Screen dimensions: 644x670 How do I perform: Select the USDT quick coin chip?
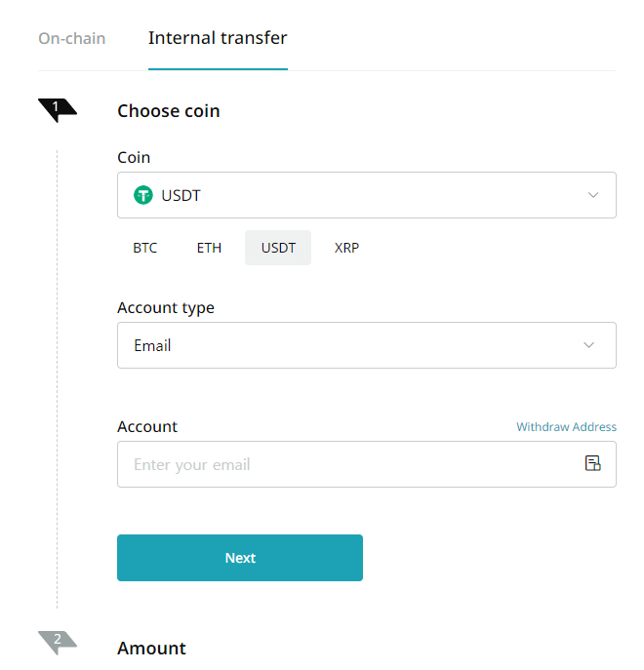point(278,248)
